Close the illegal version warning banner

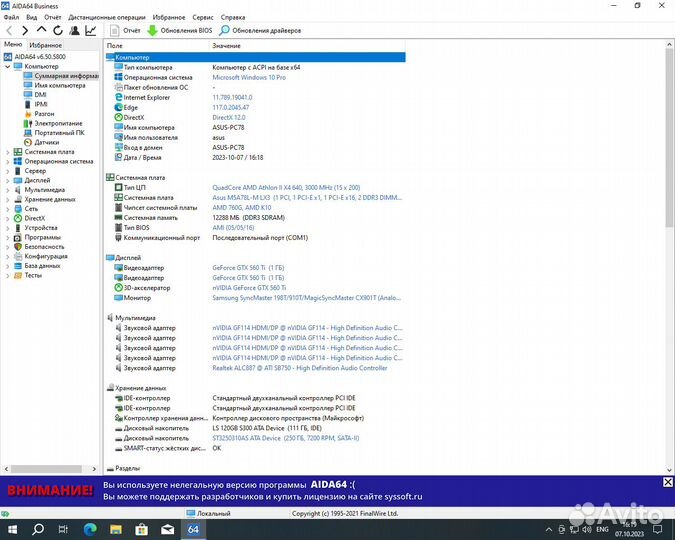pyautogui.click(x=668, y=482)
